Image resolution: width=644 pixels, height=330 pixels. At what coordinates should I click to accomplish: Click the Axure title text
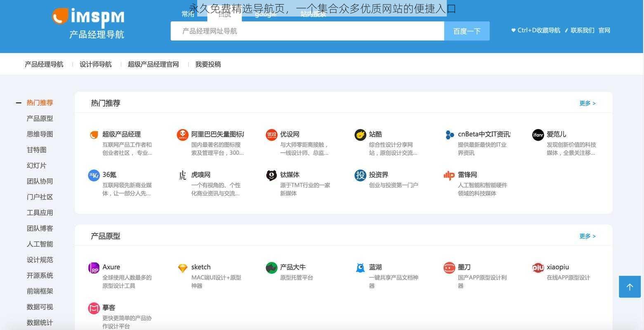pyautogui.click(x=111, y=267)
